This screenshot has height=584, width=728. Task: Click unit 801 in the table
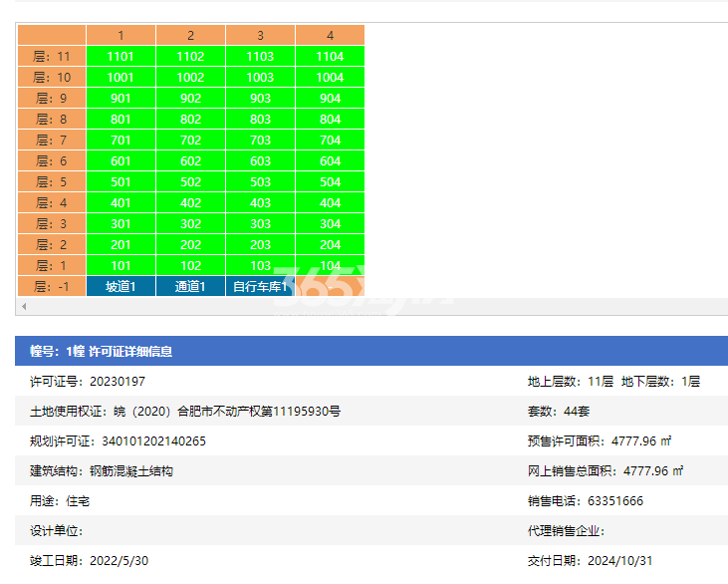(121, 119)
